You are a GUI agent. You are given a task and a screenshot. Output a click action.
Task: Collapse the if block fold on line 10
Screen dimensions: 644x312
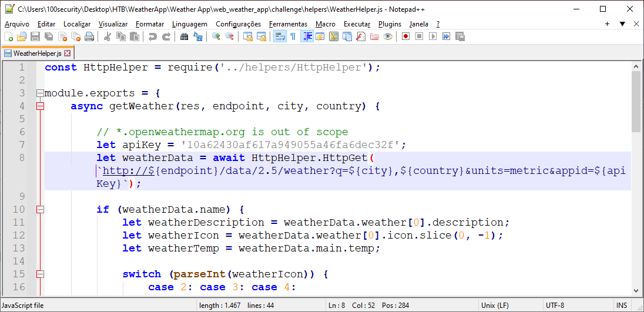coord(40,210)
